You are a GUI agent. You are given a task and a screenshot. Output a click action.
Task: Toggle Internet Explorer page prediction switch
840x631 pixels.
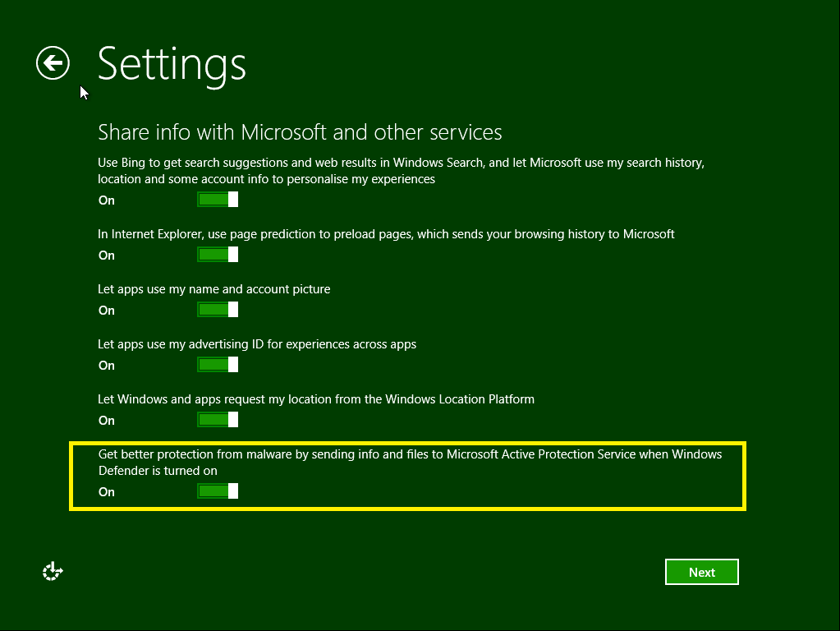218,255
